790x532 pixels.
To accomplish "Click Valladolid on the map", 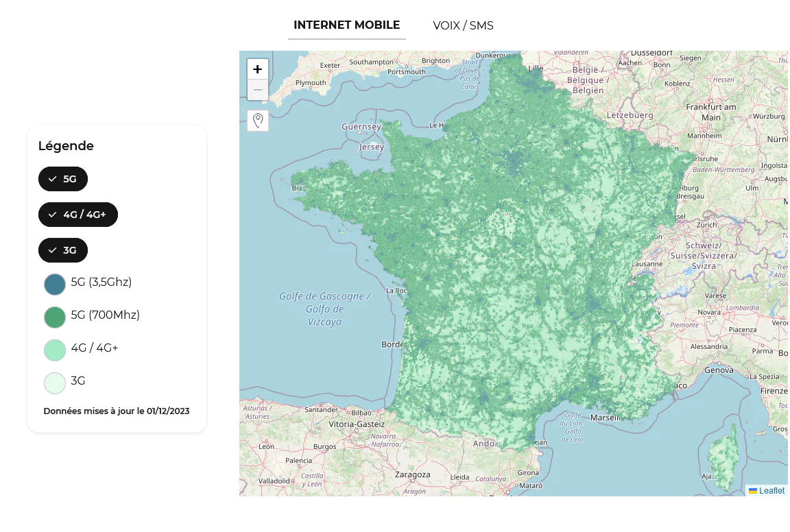I will point(274,481).
